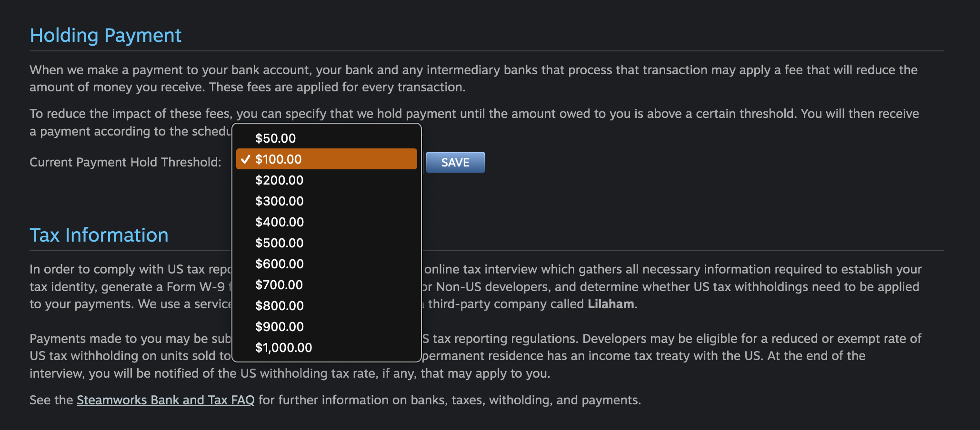
Task: Click the bold Lilaham company name
Action: [611, 304]
